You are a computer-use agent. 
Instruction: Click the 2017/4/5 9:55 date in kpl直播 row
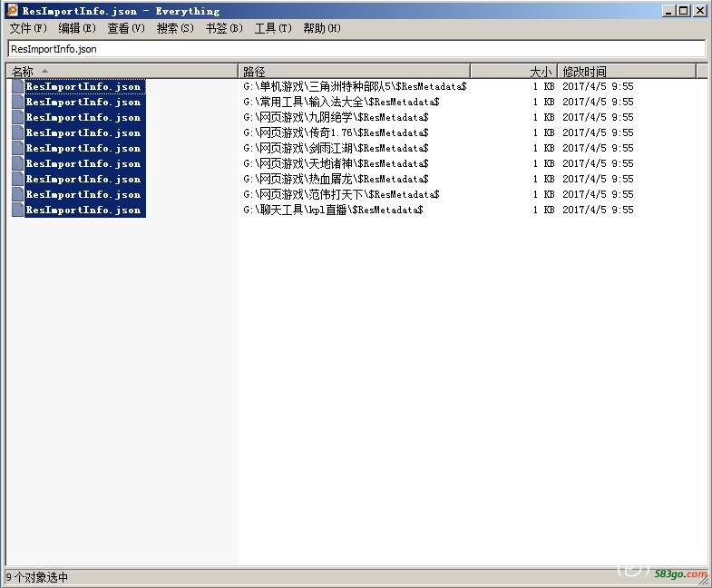[x=598, y=210]
